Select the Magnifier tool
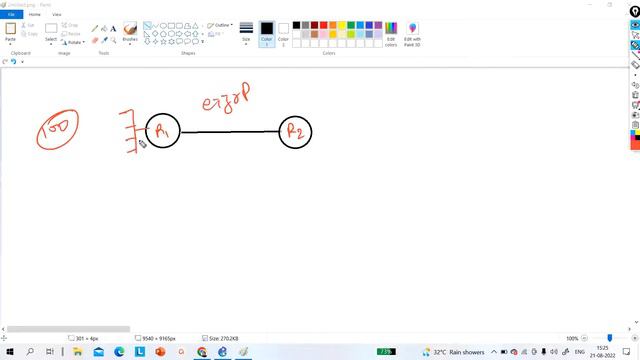 tap(113, 40)
